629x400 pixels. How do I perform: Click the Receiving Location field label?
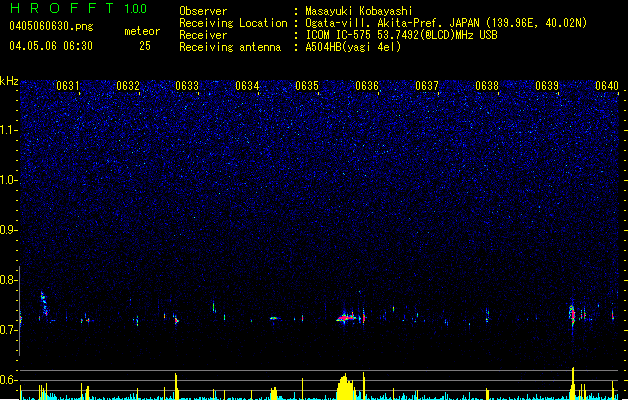[x=233, y=23]
